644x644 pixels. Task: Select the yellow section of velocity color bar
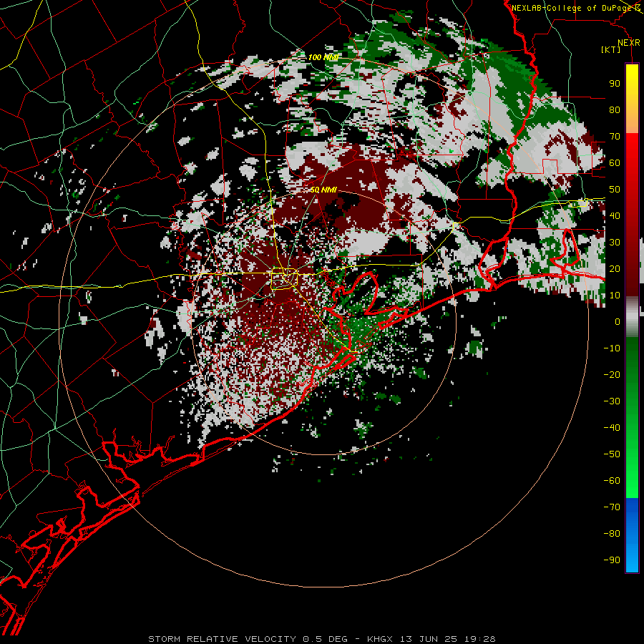[632, 87]
